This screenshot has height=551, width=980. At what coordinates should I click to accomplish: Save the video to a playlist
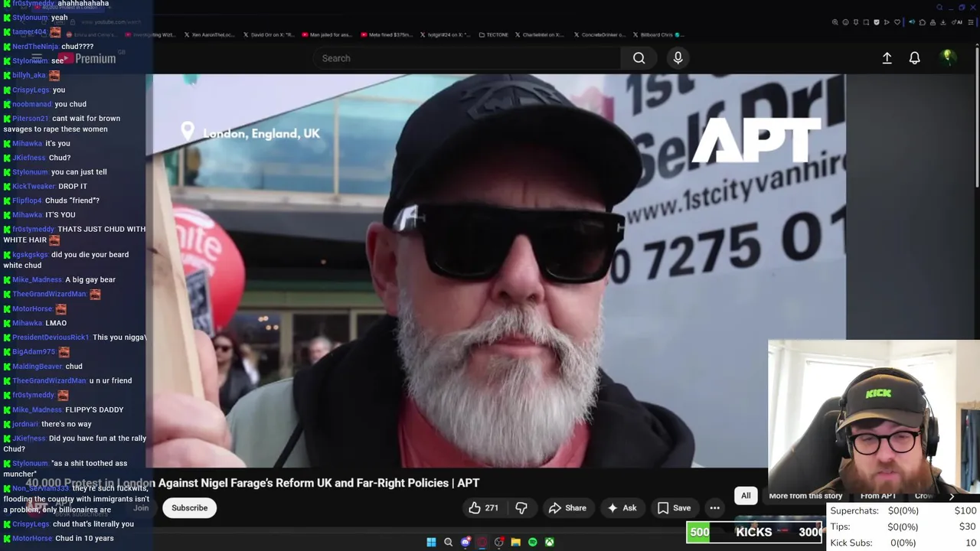coord(674,508)
